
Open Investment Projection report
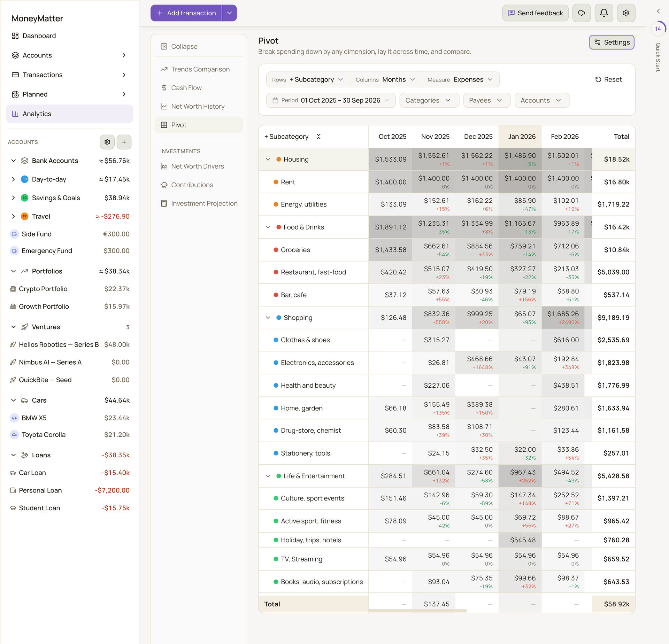199,203
